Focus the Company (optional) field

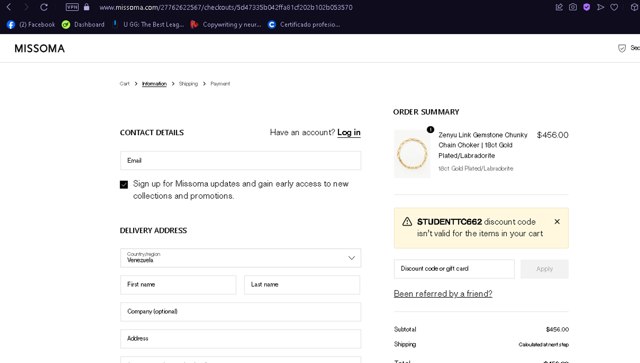[x=240, y=312]
